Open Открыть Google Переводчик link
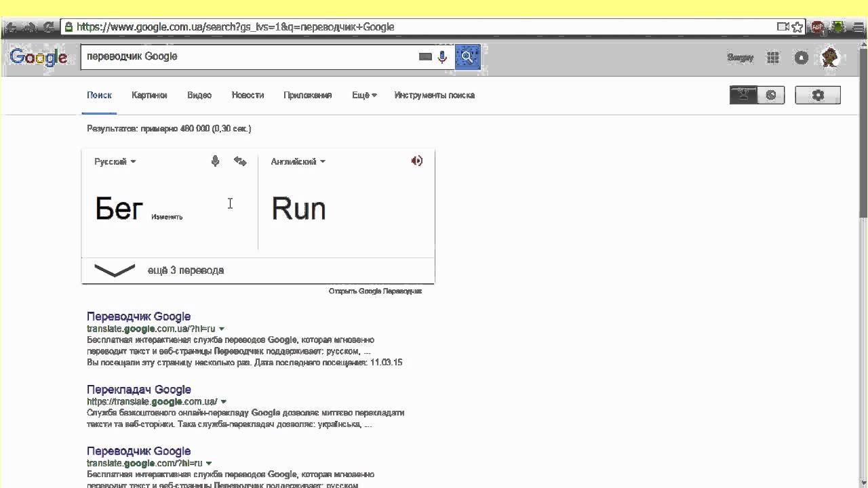 375,291
